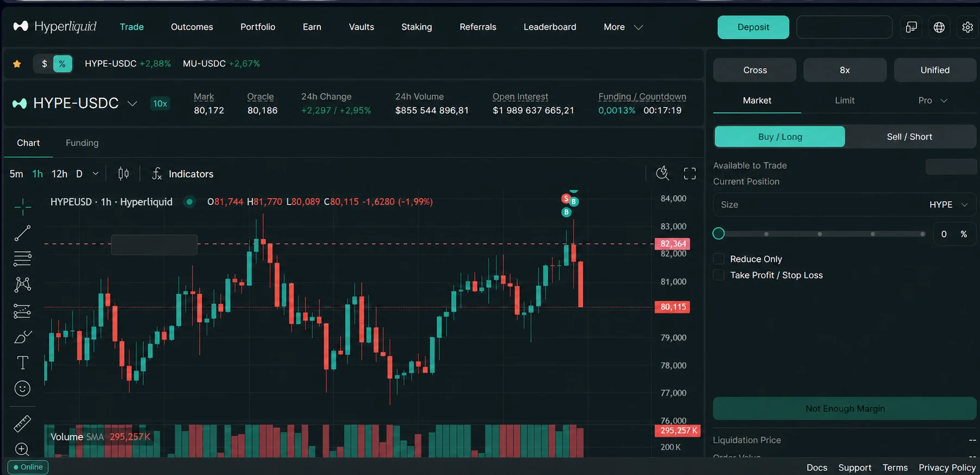Click the Deposit button

[x=753, y=27]
